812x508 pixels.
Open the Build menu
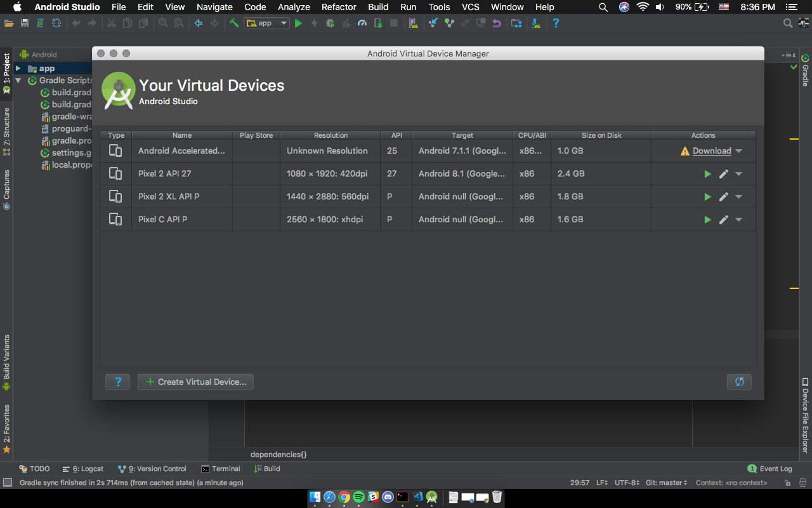click(x=378, y=7)
